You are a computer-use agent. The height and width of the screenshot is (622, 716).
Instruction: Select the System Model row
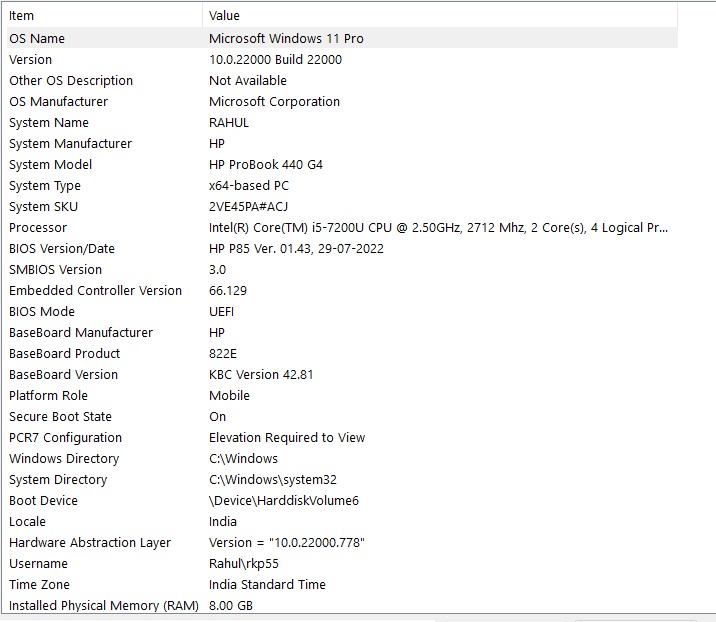pyautogui.click(x=342, y=164)
